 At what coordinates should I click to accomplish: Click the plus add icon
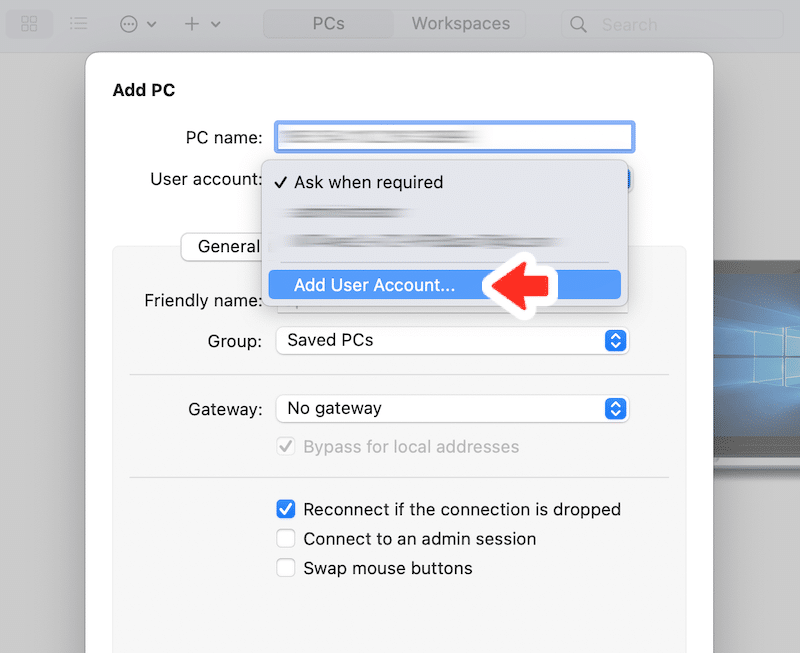192,24
